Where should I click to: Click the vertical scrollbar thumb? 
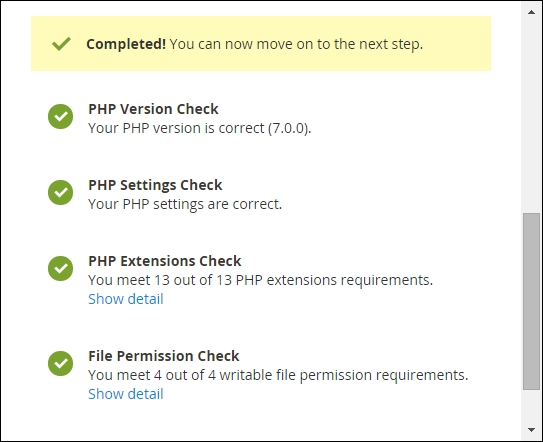[532, 301]
